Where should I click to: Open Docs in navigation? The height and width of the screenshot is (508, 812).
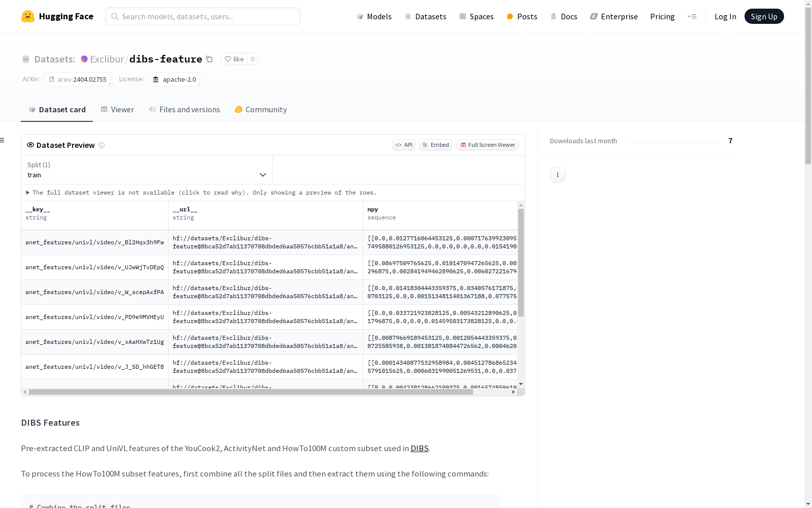pos(564,16)
